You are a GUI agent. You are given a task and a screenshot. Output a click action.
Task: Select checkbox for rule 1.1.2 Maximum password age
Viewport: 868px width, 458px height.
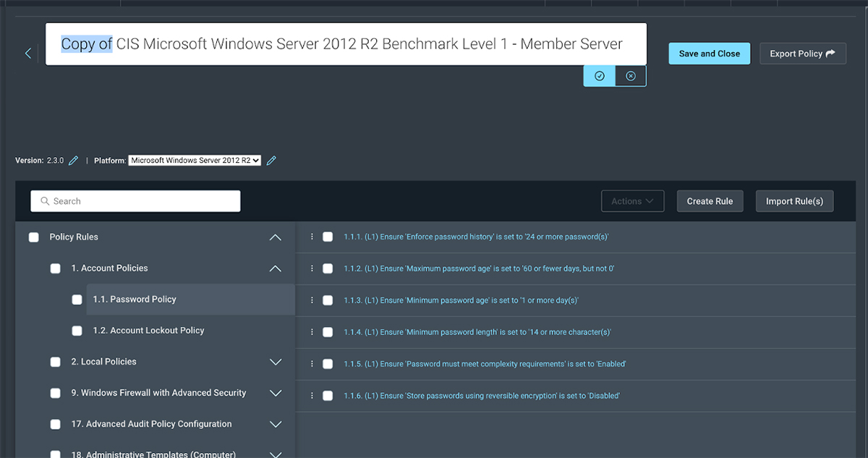328,268
